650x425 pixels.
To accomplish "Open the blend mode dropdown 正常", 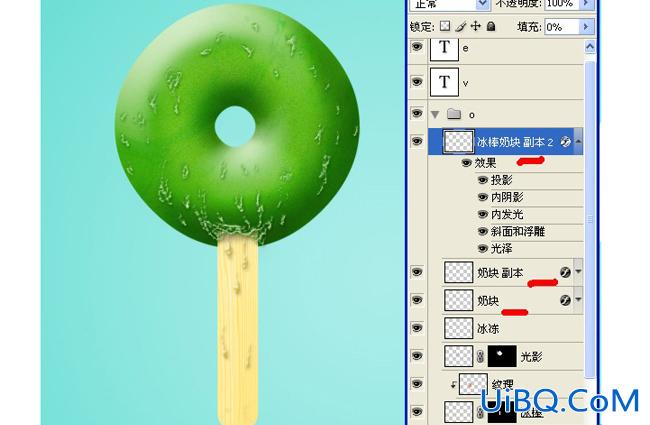I will pos(482,4).
